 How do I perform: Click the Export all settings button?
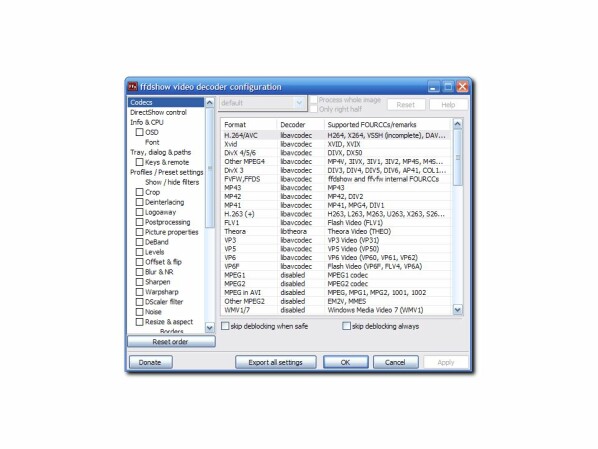coord(275,362)
